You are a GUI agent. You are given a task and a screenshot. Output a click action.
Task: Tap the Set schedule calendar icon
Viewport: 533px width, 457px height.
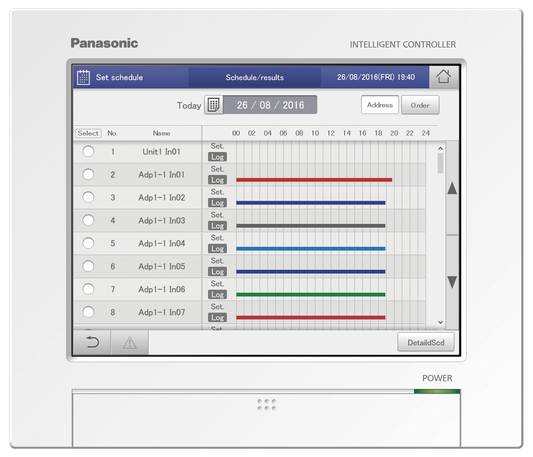coord(84,77)
